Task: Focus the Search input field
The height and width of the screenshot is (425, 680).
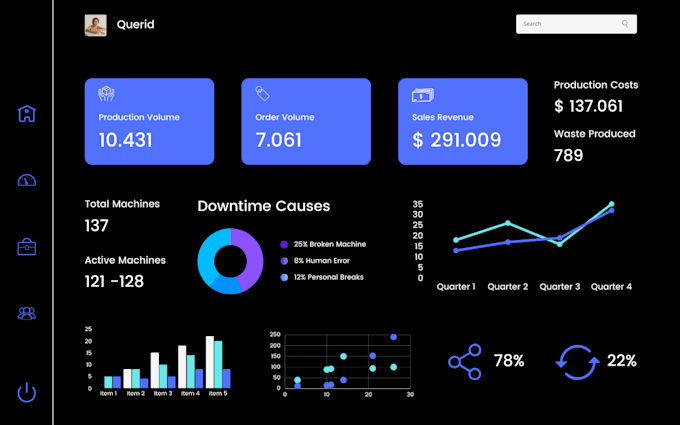Action: tap(576, 24)
